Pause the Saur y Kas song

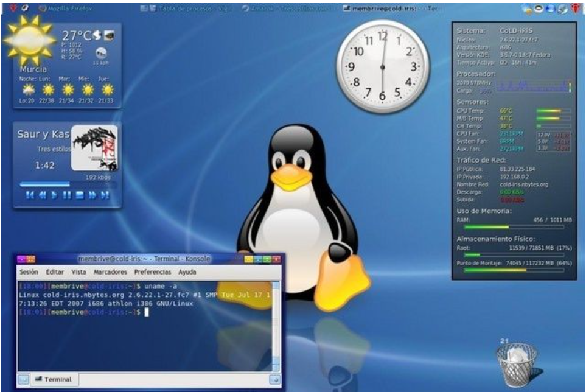coord(67,195)
